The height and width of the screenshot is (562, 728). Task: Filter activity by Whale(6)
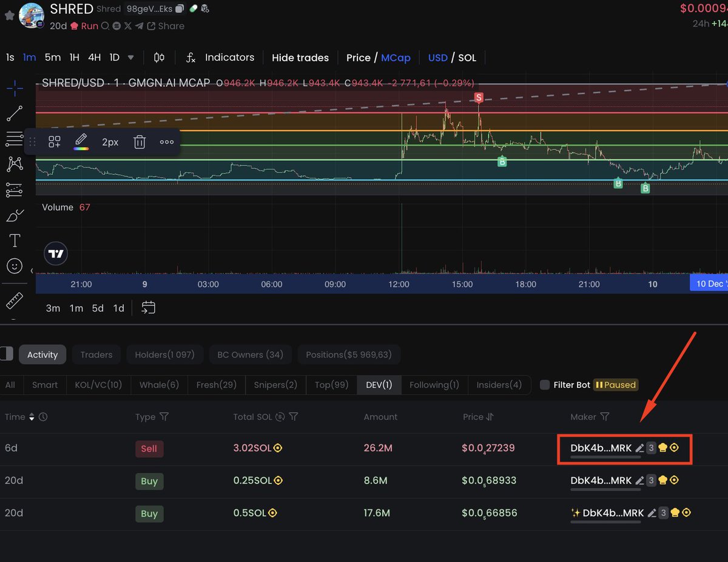point(159,385)
